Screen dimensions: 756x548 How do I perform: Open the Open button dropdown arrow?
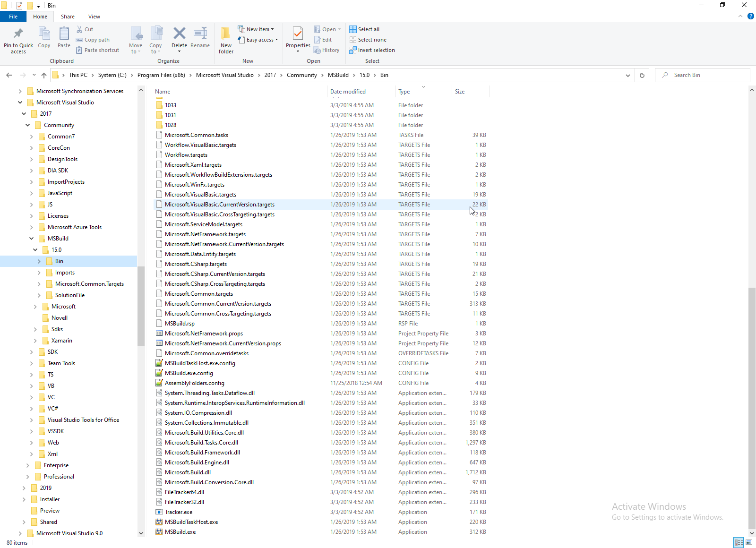tap(339, 29)
